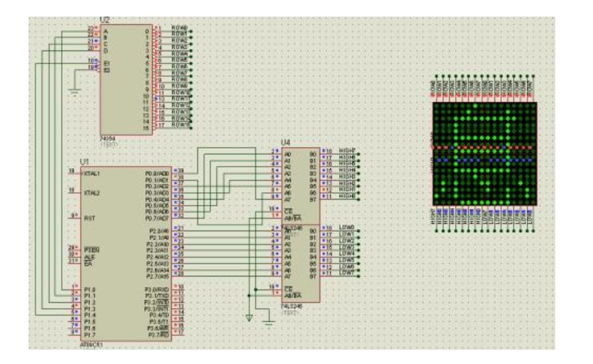Image resolution: width=593 pixels, height=364 pixels.
Task: Click the P1.7 pin label on U1
Action: click(90, 335)
